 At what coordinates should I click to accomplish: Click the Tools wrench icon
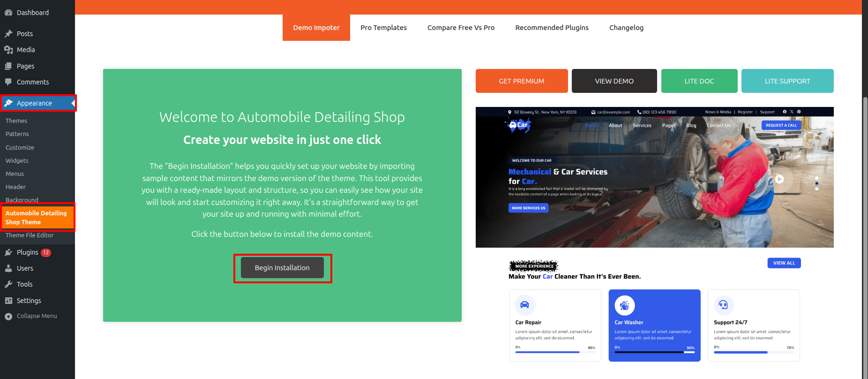(x=8, y=284)
